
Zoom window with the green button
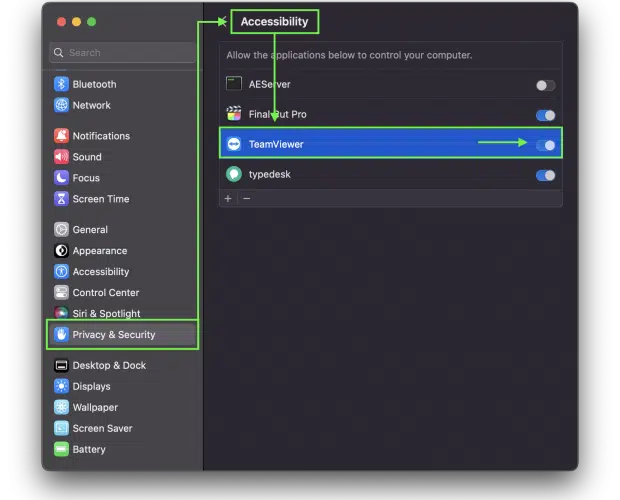pos(91,22)
